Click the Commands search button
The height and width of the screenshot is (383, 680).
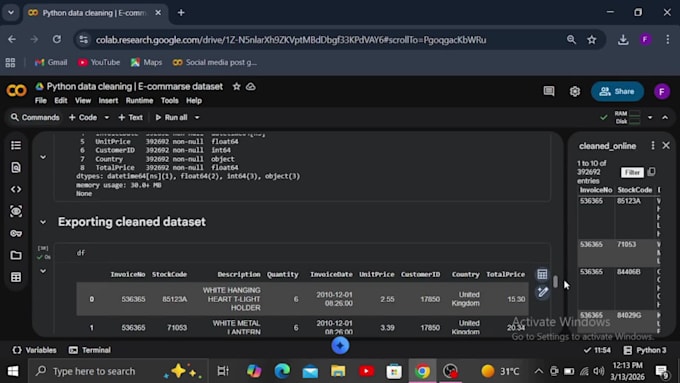(35, 118)
